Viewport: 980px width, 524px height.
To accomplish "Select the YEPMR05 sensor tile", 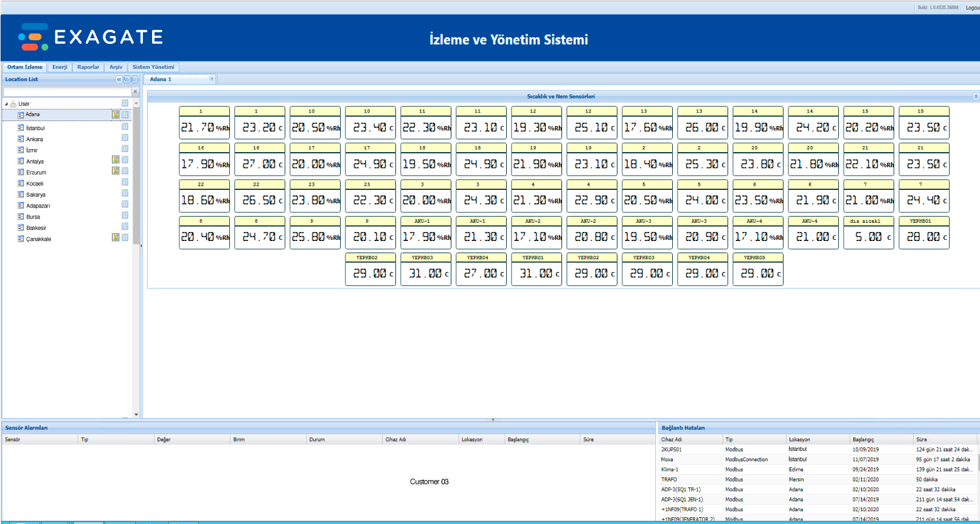I will (x=758, y=269).
